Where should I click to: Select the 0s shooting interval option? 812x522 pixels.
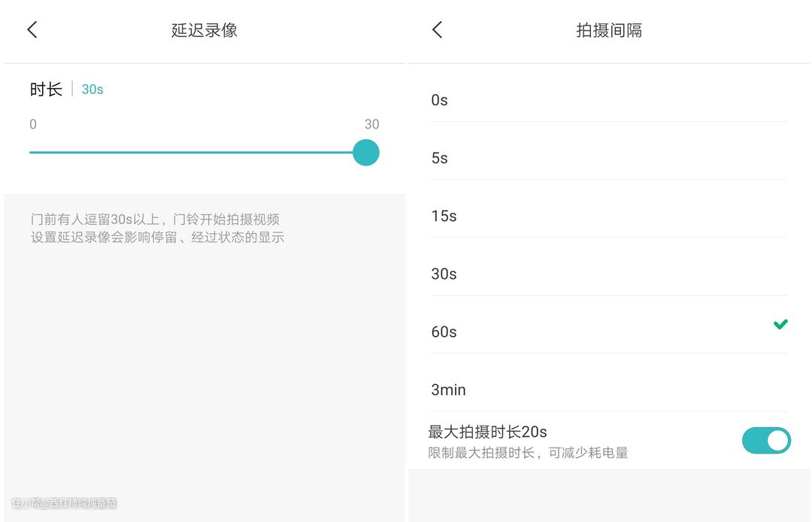pyautogui.click(x=440, y=100)
